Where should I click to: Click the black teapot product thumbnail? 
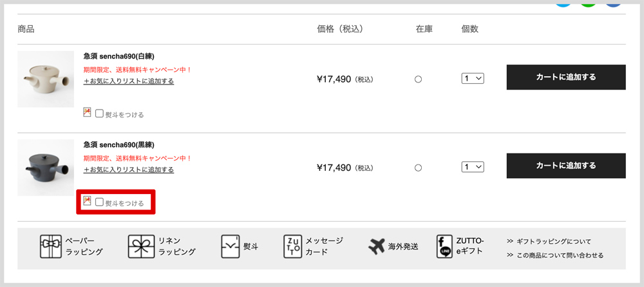pyautogui.click(x=46, y=167)
